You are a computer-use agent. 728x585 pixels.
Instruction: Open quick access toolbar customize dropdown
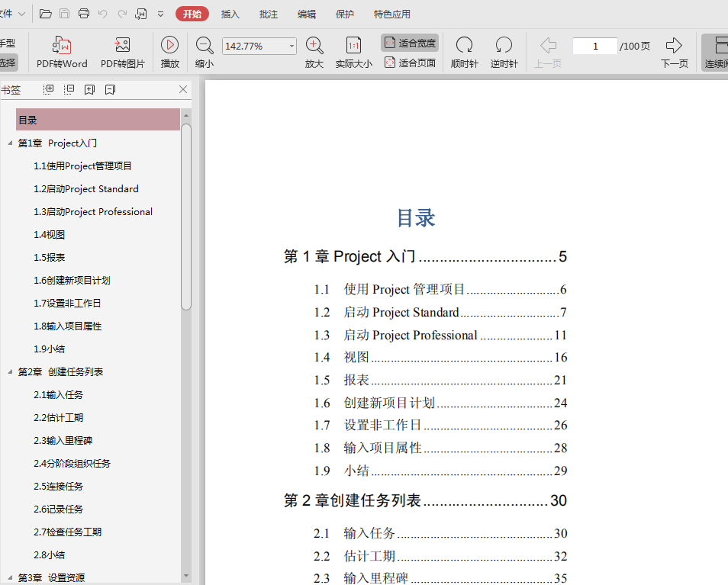coord(161,14)
